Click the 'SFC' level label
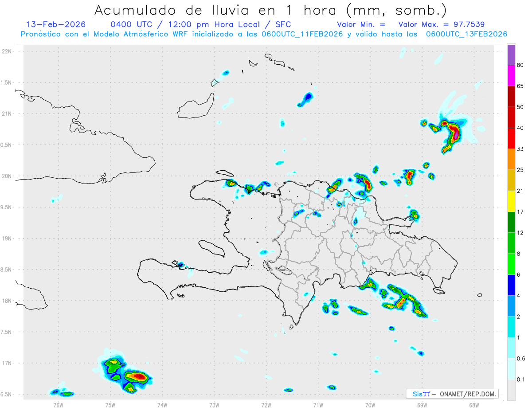532x411 pixels. 283,24
